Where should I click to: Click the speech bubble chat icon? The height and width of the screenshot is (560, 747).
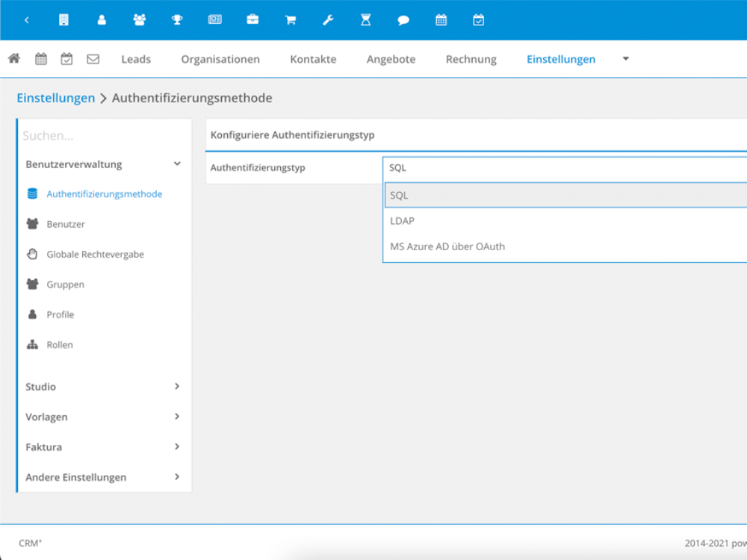pos(403,20)
